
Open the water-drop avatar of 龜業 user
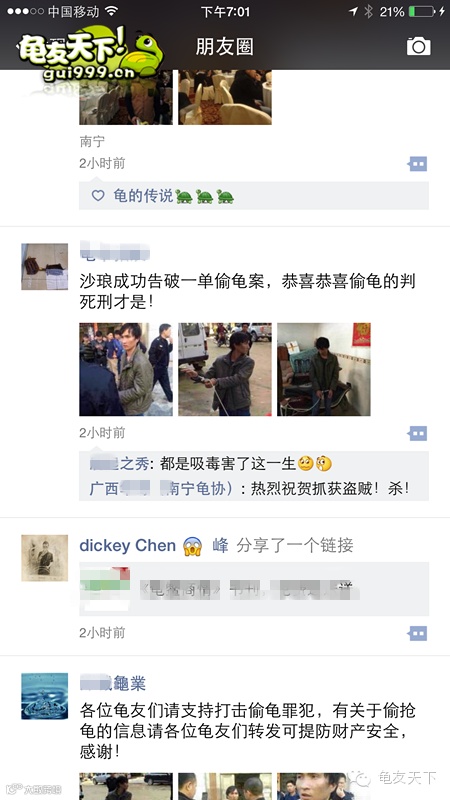(x=44, y=696)
